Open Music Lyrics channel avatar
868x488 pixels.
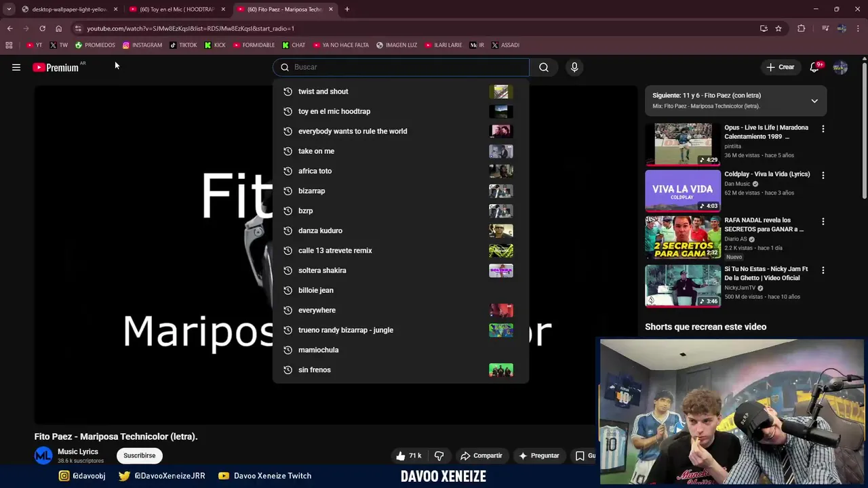tap(43, 455)
